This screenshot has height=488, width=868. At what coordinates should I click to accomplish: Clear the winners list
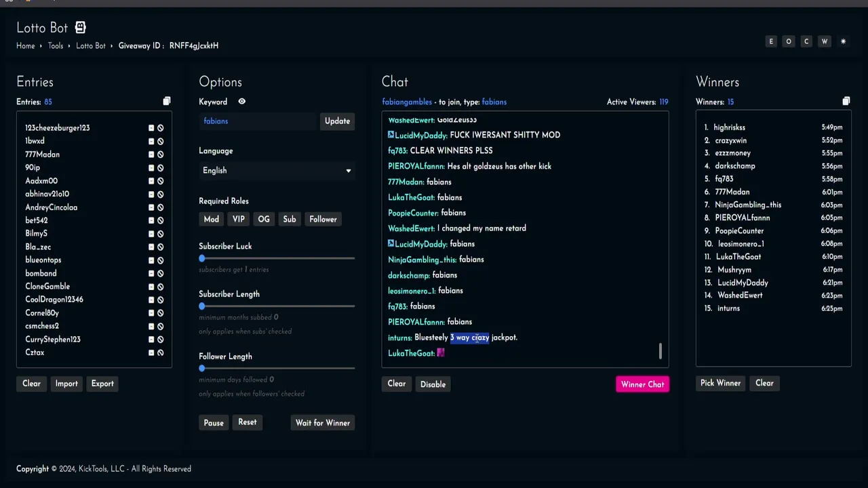point(764,383)
